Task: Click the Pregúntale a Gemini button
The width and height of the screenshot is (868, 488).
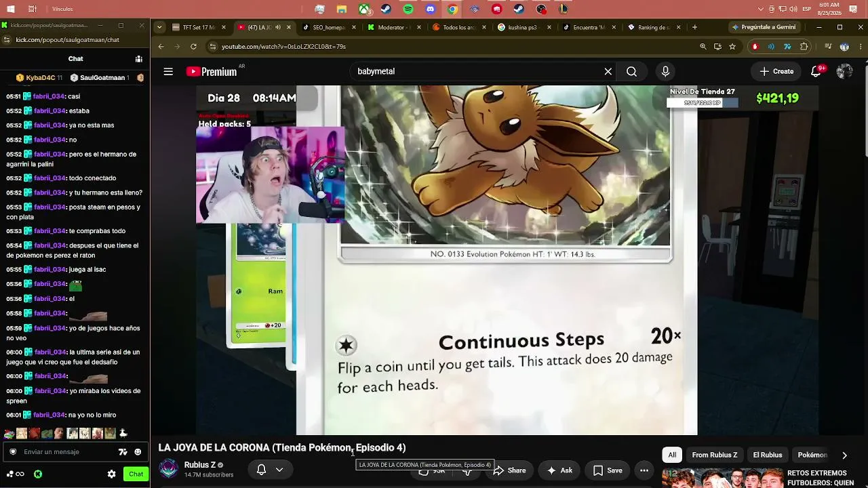Action: [x=764, y=28]
